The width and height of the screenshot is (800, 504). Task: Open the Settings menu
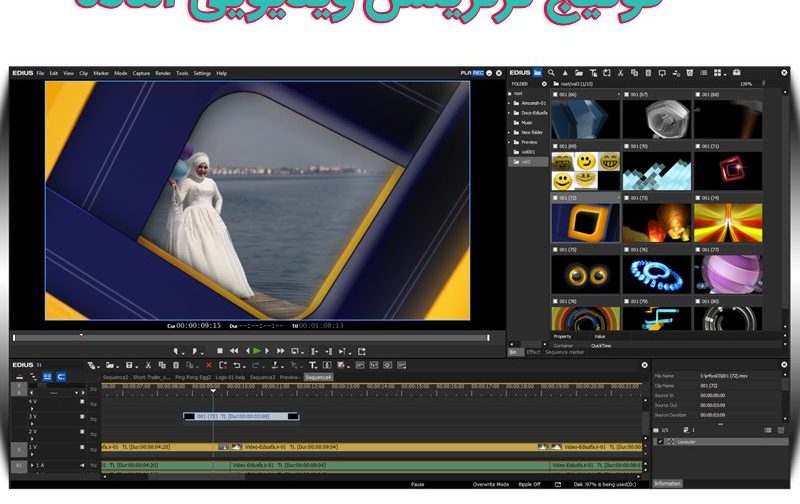coord(202,73)
